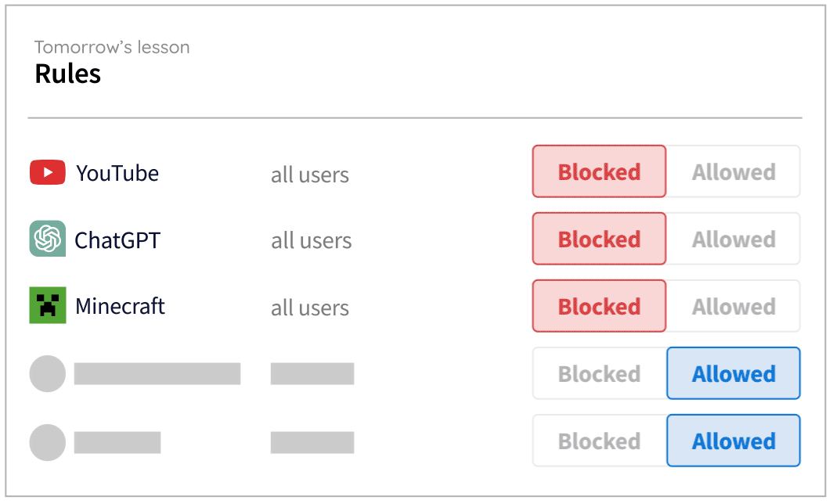Open the 'all users' selector for ChatGPT
833x504 pixels.
coord(311,240)
